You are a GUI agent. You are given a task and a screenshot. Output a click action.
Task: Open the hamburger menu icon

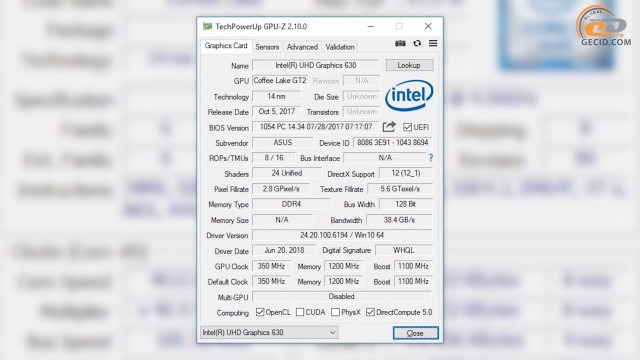(x=433, y=43)
